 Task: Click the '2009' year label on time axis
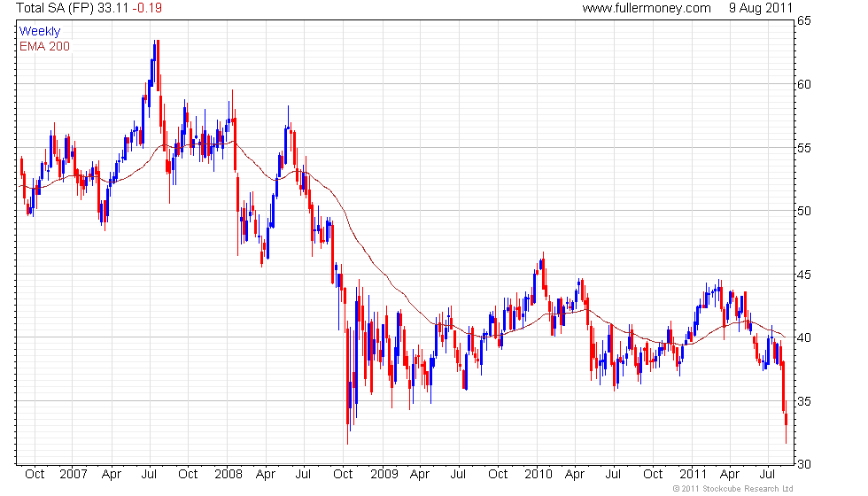click(x=384, y=475)
